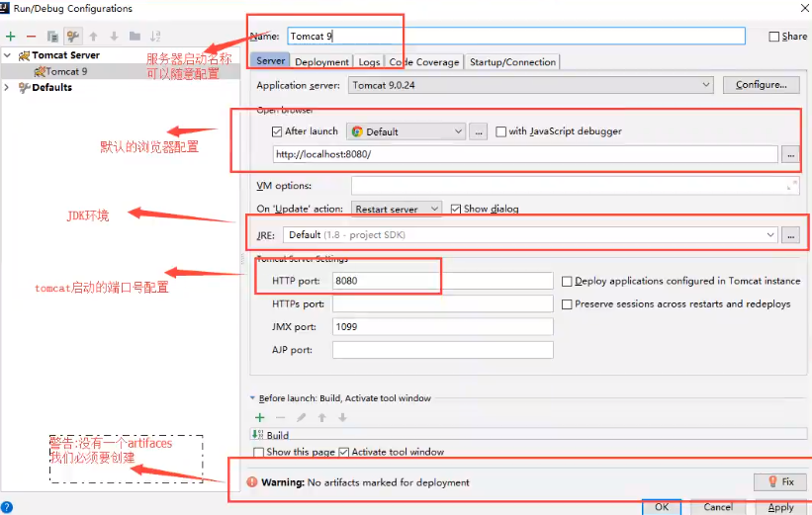The height and width of the screenshot is (515, 812).
Task: Create a new folder for configurations
Action: (135, 37)
